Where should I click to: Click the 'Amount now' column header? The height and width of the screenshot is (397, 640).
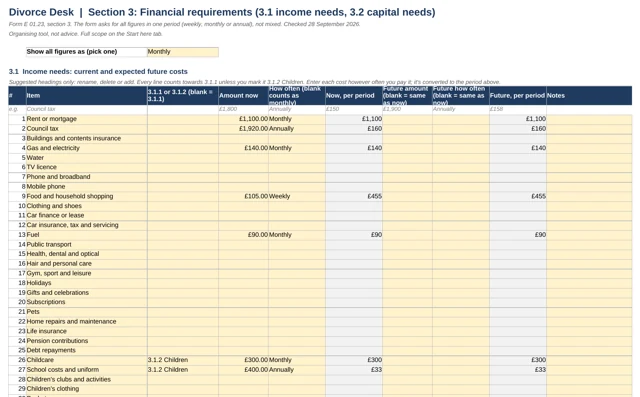click(243, 95)
